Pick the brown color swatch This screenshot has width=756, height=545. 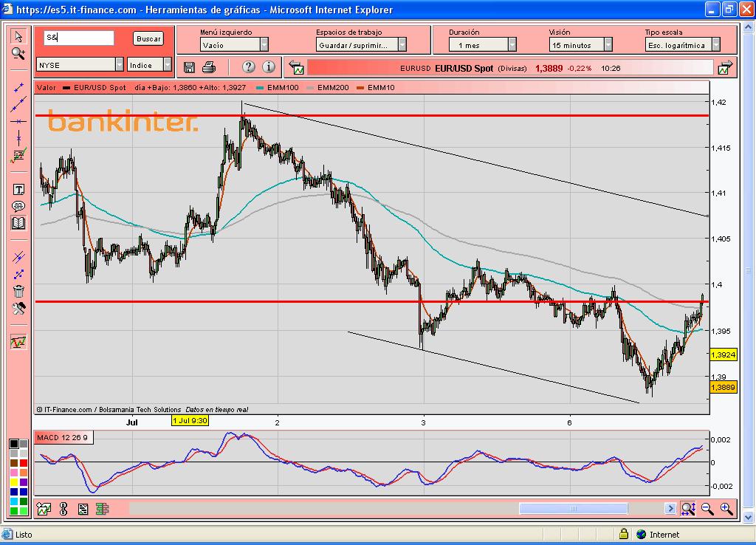pos(14,463)
